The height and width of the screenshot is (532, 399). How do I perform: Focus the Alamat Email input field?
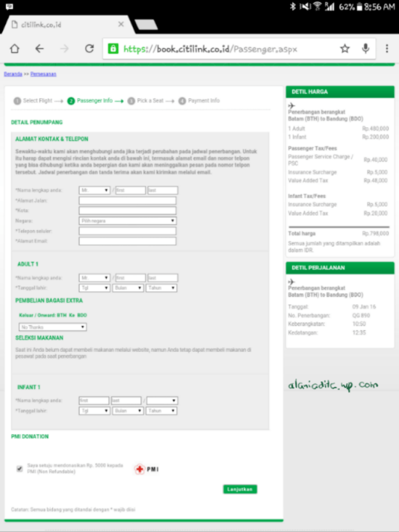click(x=128, y=241)
